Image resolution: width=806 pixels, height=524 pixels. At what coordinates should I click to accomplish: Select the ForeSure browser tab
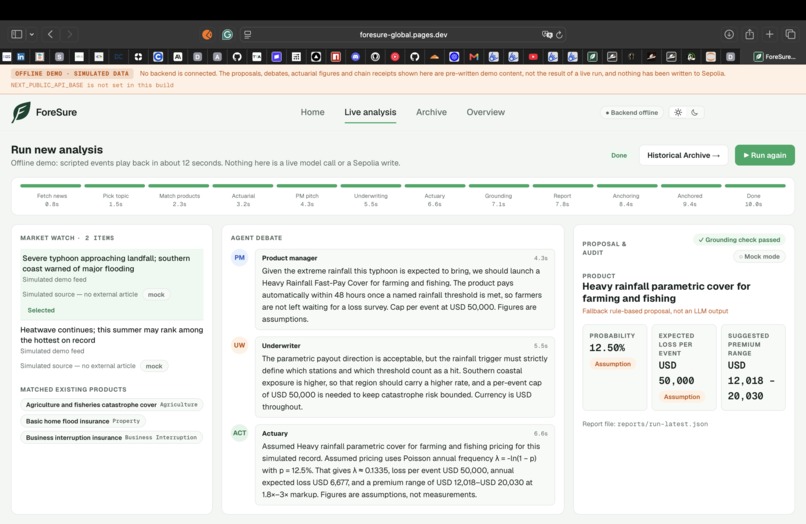click(774, 57)
